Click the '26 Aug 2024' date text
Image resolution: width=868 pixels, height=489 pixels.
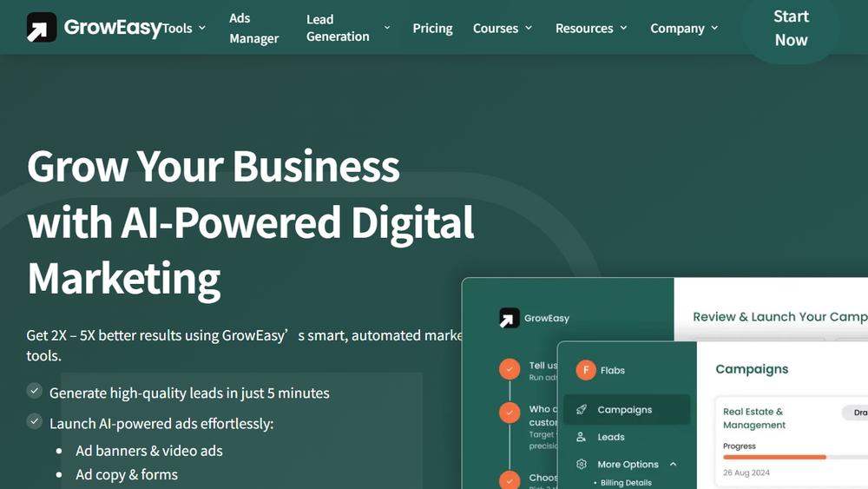[746, 473]
